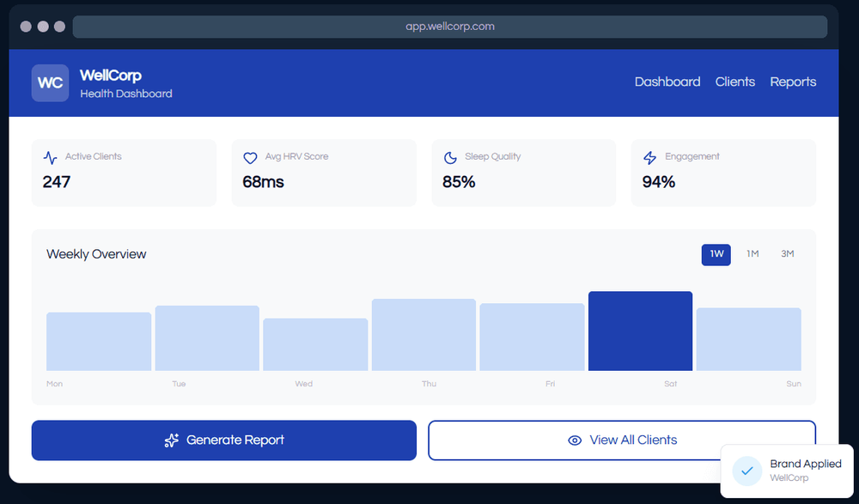Click the eye icon on View All Clients
Viewport: 859px width, 504px height.
click(575, 440)
